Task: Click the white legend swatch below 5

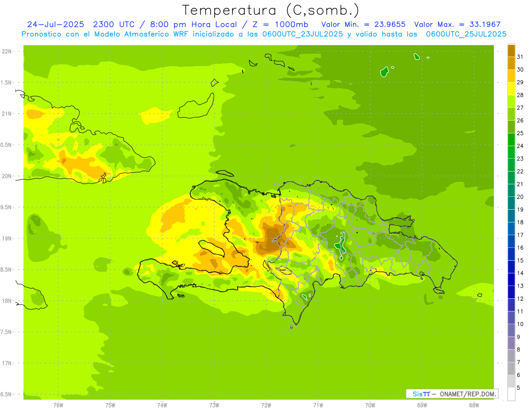Action: point(511,394)
